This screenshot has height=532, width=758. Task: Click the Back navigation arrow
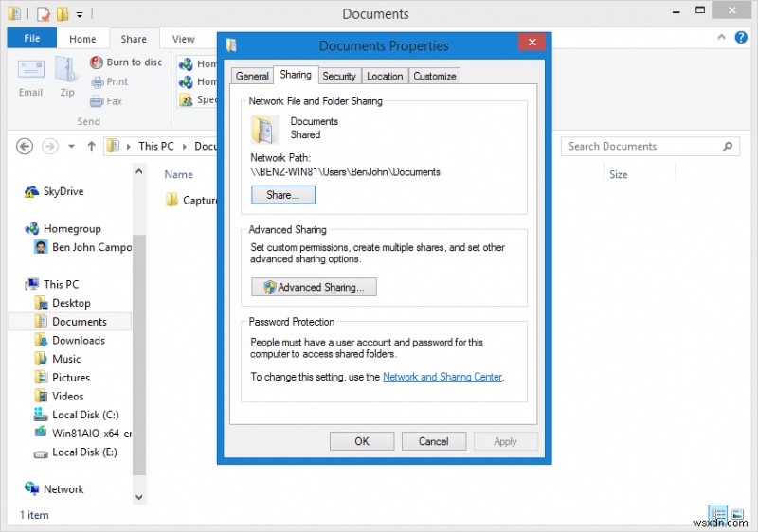(x=25, y=146)
